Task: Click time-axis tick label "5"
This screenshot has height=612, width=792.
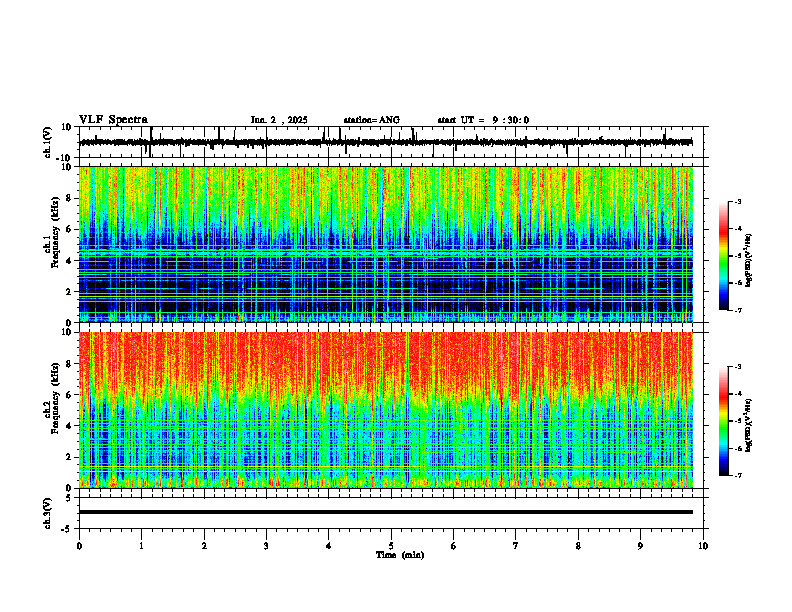Action: [x=391, y=546]
